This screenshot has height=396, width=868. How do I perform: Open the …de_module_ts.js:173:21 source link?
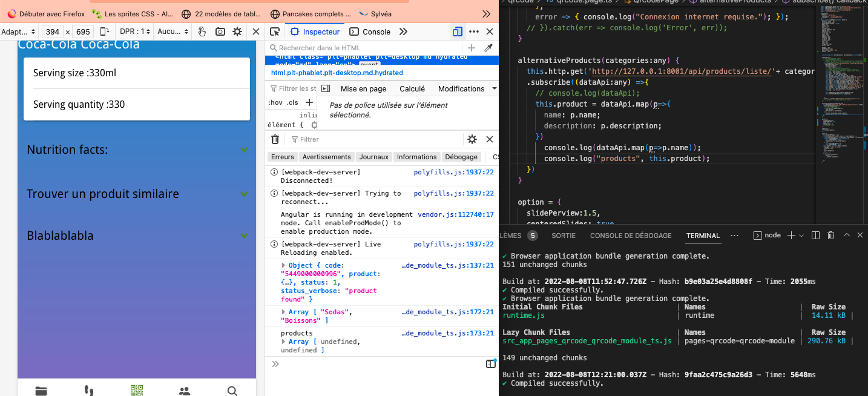tap(448, 333)
